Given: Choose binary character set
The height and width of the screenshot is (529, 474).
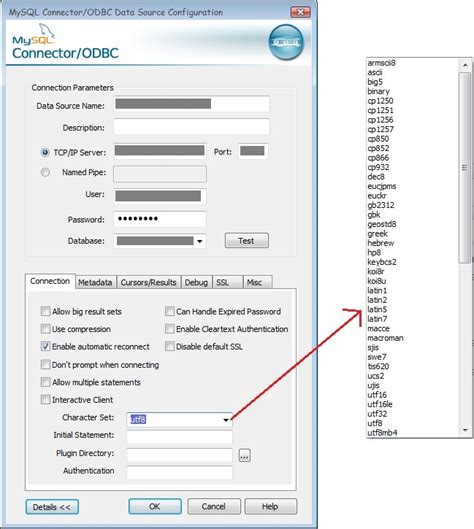Looking at the screenshot, I should 379,91.
